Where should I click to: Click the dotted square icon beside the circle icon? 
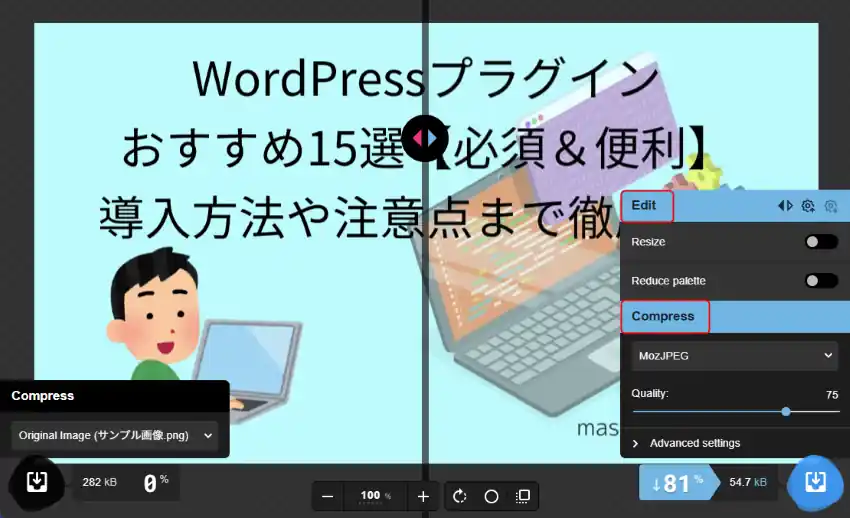coord(523,496)
